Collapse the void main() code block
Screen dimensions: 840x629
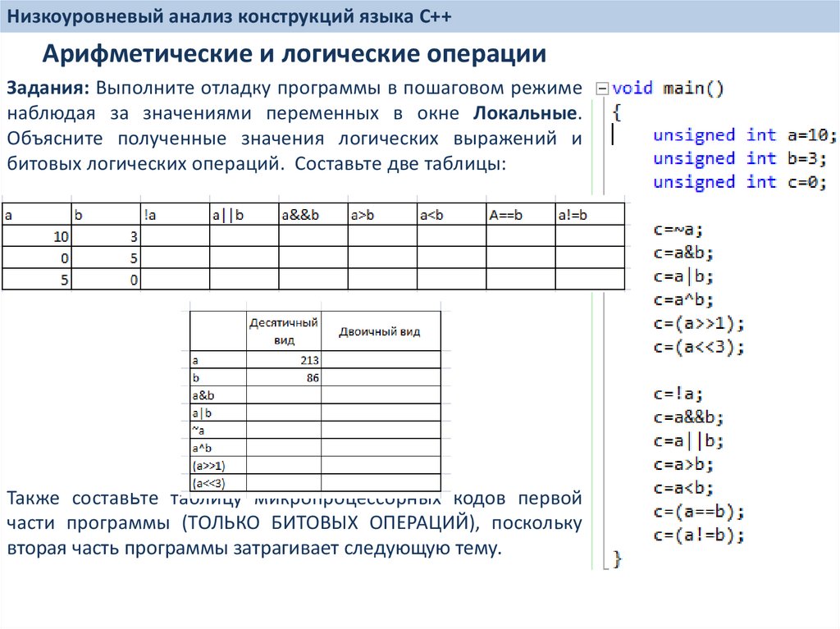603,89
